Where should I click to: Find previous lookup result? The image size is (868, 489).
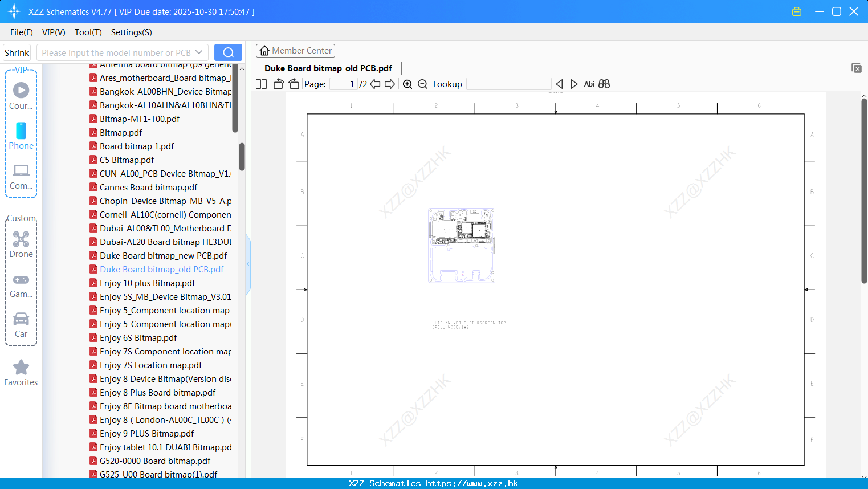pyautogui.click(x=559, y=84)
